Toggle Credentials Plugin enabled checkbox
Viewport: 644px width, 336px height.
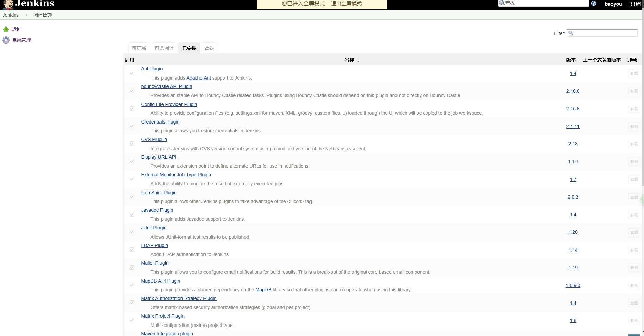pos(132,126)
